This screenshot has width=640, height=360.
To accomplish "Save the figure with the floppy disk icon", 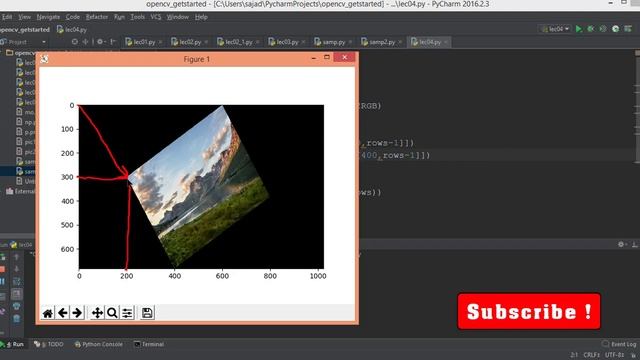I will click(x=147, y=313).
